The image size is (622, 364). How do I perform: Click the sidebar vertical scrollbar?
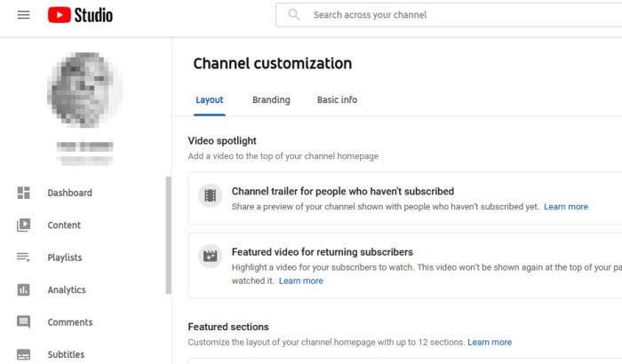(169, 235)
